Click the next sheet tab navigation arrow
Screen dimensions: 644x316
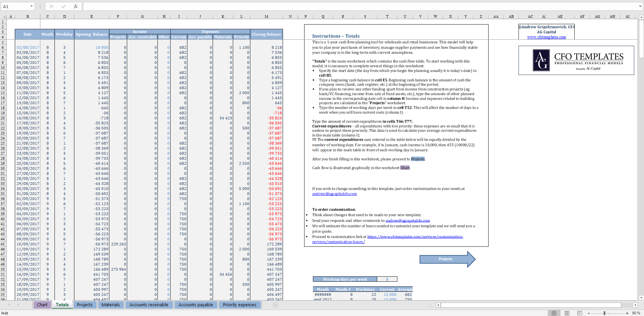click(18, 305)
